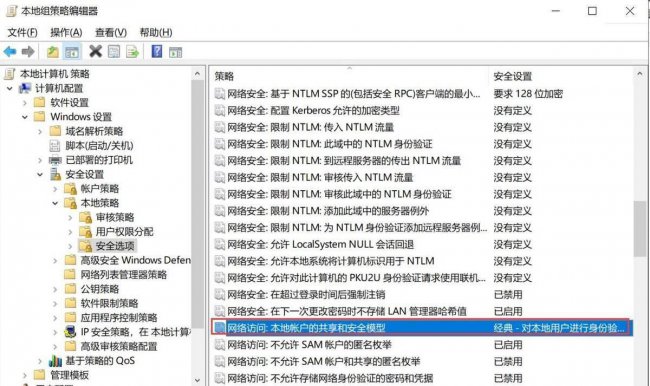Maximize the 本地组策略编辑器 window

pyautogui.click(x=592, y=11)
